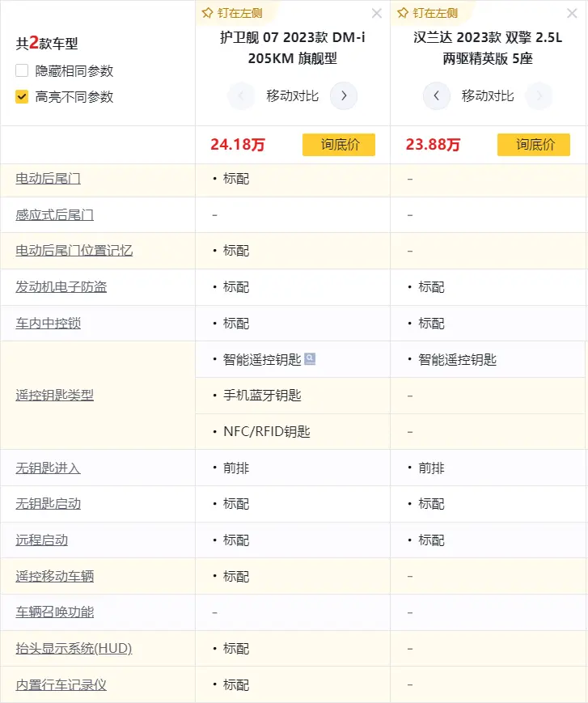Ask lowest price for 汉兰达

534,145
